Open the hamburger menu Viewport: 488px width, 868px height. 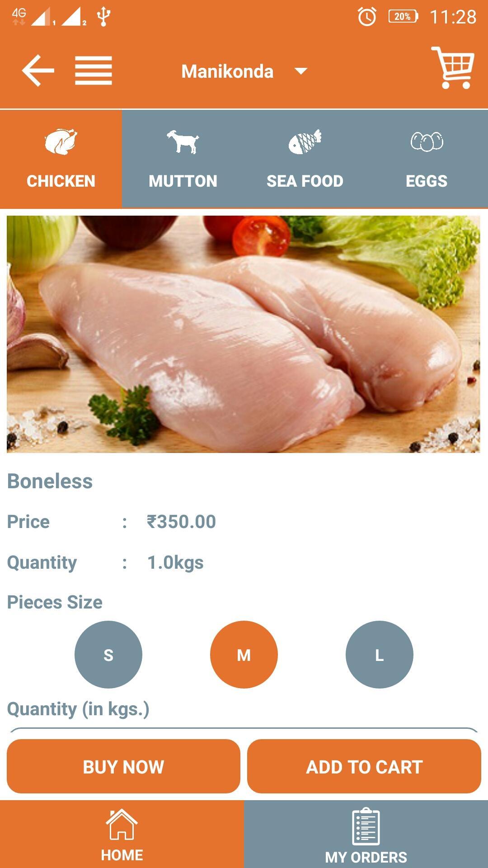click(93, 71)
